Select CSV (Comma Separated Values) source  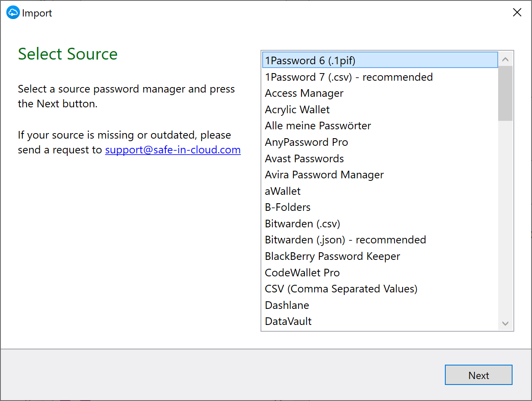click(x=380, y=289)
